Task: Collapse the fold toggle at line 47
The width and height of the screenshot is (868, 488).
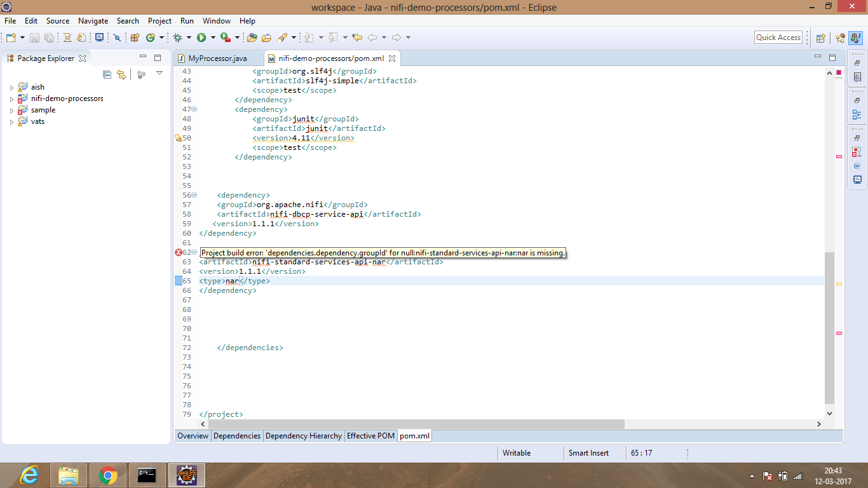Action: 194,109
